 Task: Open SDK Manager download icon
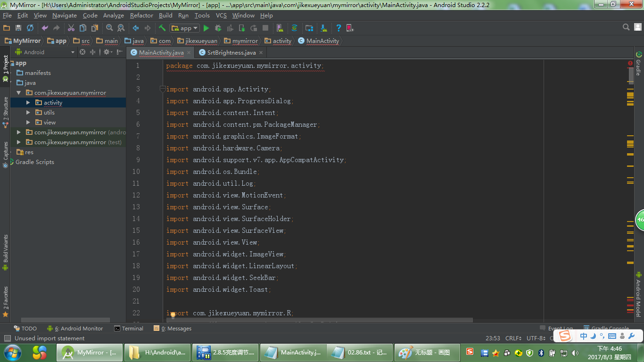coord(324,28)
